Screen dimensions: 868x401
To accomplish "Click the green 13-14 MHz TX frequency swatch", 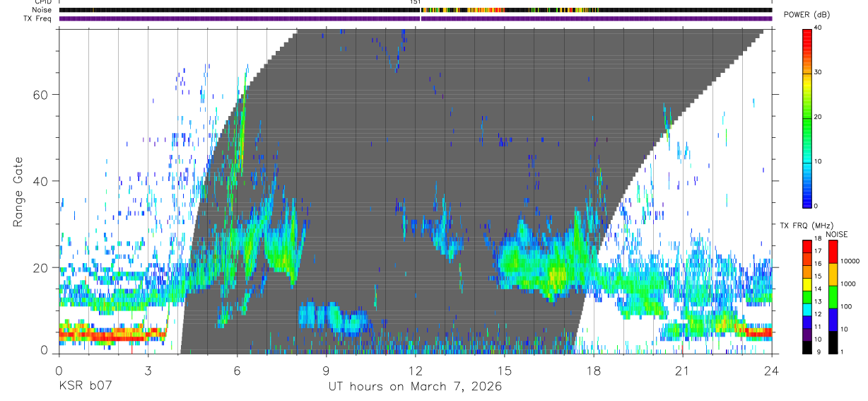I will pos(807,296).
